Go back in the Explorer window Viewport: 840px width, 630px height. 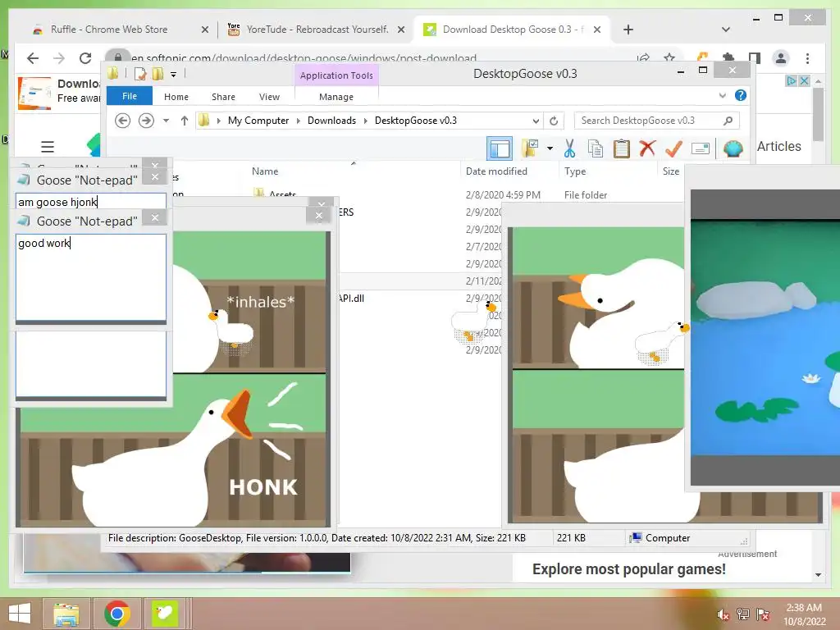[123, 121]
